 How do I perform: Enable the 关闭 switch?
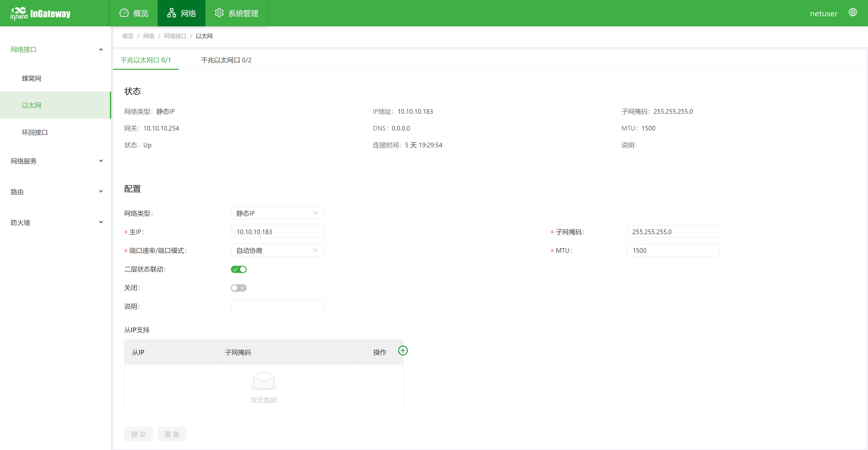239,288
